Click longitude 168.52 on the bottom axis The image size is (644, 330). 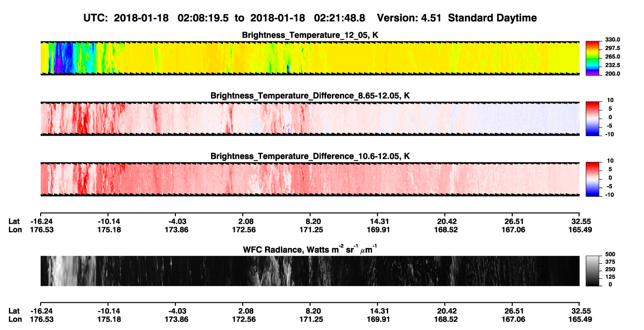tap(446, 319)
